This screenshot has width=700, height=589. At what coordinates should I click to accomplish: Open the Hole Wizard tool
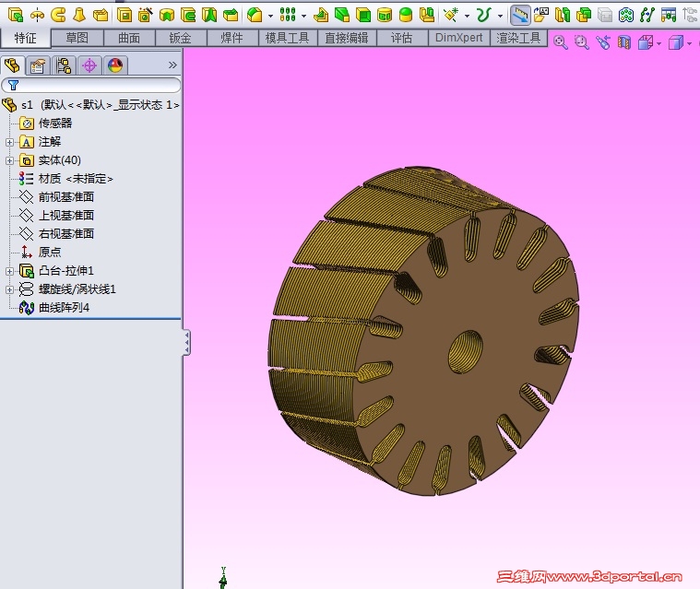point(146,15)
